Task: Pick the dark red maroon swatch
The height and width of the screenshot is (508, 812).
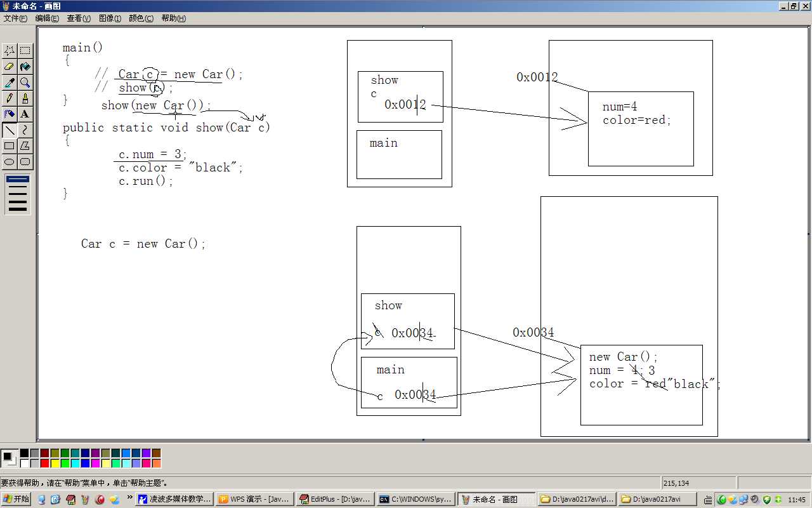Action: coord(44,453)
